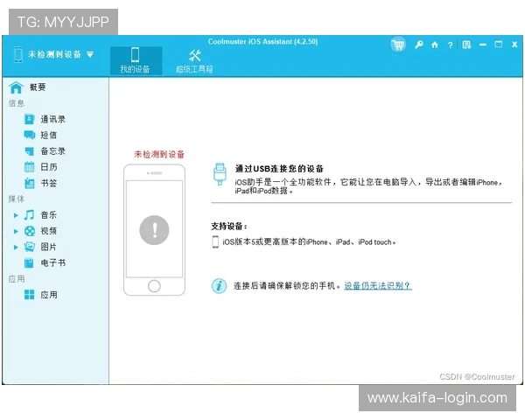Click the red 未检测到设备 status text
This screenshot has height=420, width=525.
[x=159, y=154]
